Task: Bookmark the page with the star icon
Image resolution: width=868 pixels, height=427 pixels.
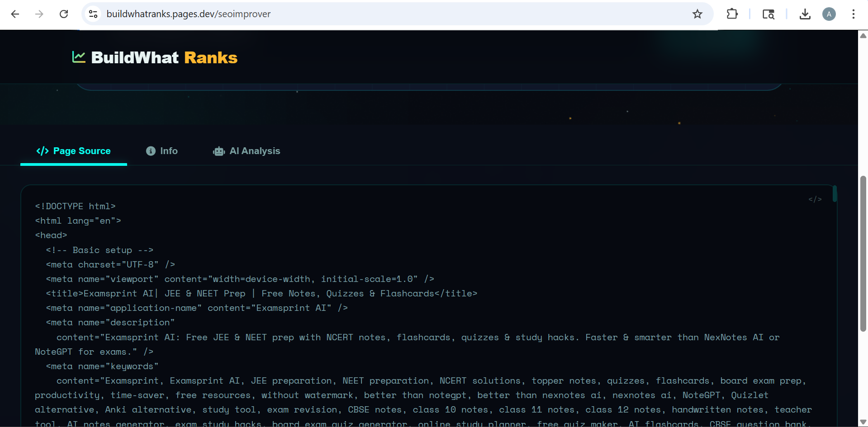Action: (x=697, y=14)
